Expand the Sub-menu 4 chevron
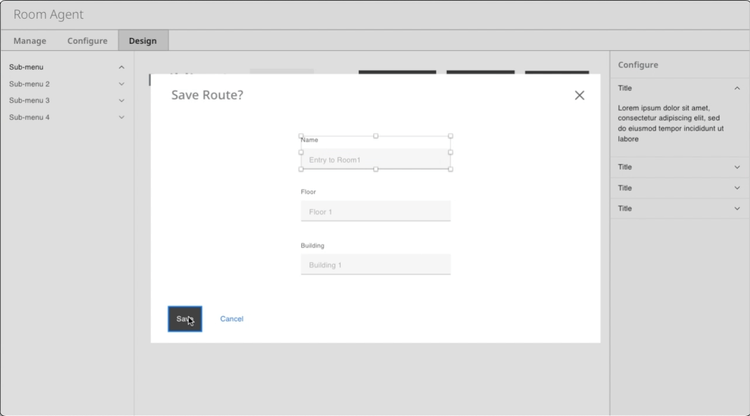This screenshot has width=750, height=416. point(122,118)
